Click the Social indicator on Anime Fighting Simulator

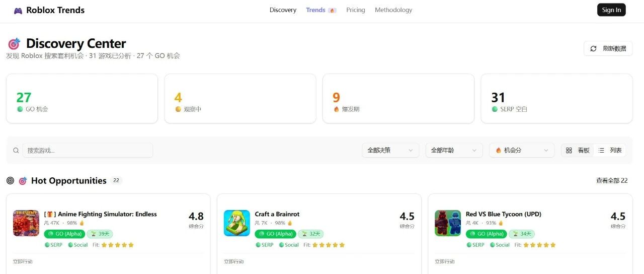[x=78, y=245]
